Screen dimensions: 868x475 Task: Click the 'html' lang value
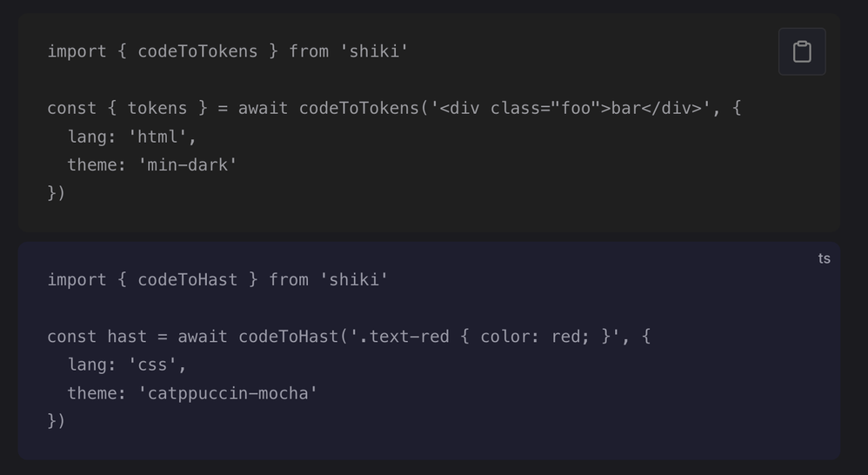(x=162, y=137)
